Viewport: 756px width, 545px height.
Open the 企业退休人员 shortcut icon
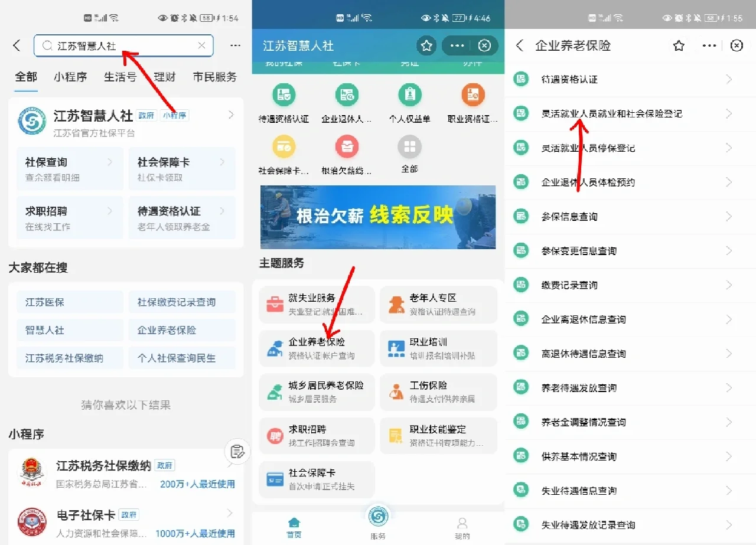pyautogui.click(x=347, y=95)
